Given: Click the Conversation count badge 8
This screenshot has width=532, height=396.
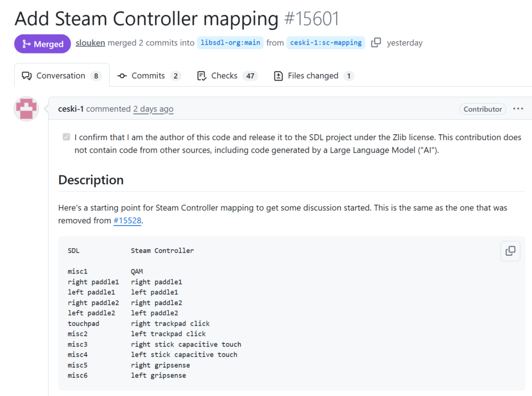Looking at the screenshot, I should [x=96, y=76].
